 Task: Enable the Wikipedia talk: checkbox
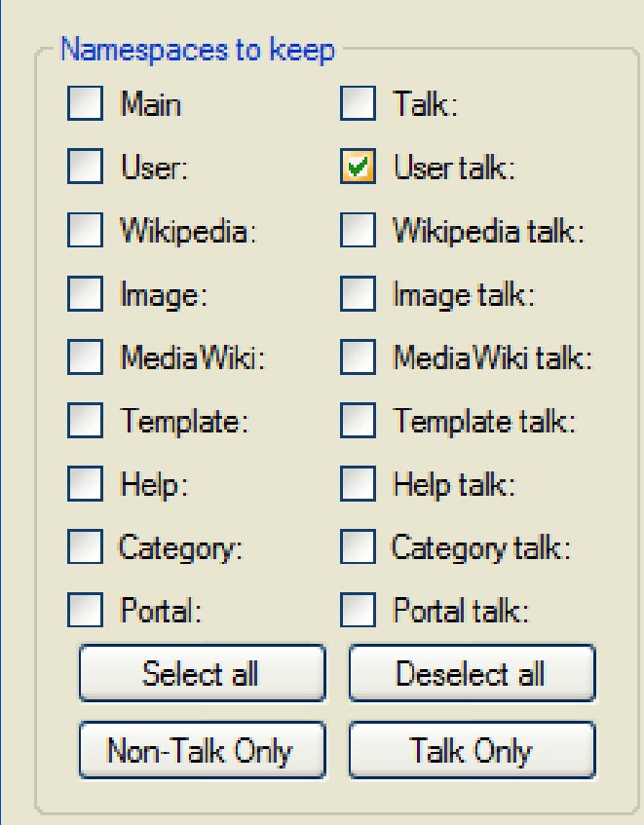(358, 230)
